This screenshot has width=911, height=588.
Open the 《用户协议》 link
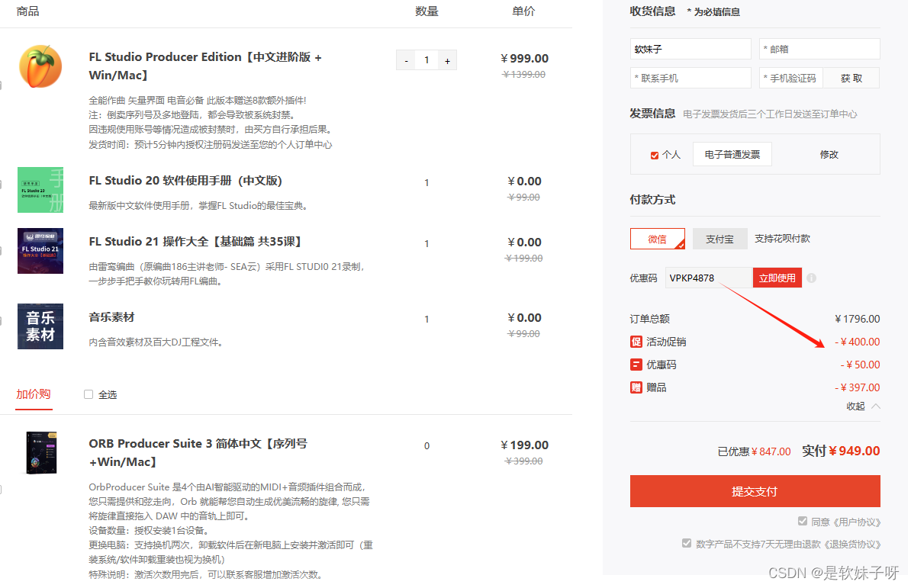857,522
